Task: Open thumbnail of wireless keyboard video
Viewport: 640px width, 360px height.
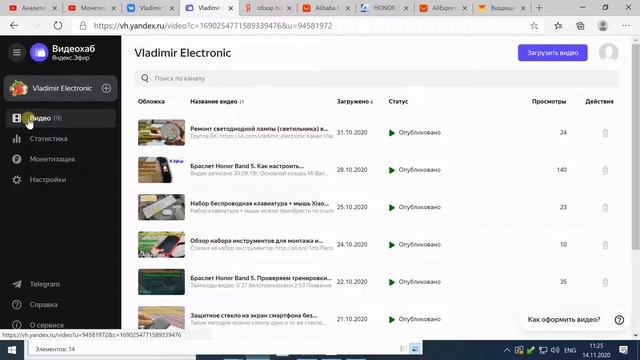Action: [161, 207]
